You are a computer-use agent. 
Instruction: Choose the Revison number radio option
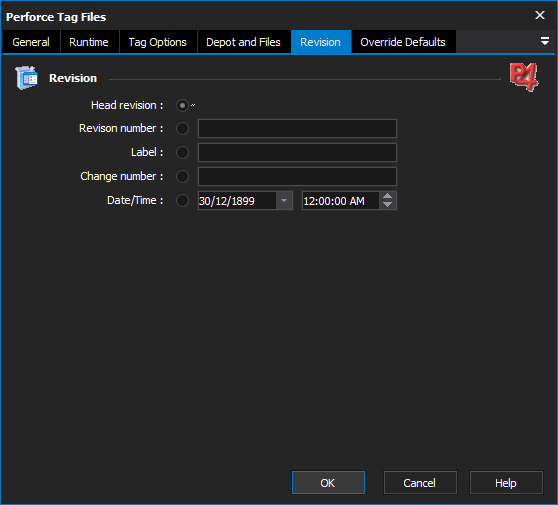tap(182, 128)
